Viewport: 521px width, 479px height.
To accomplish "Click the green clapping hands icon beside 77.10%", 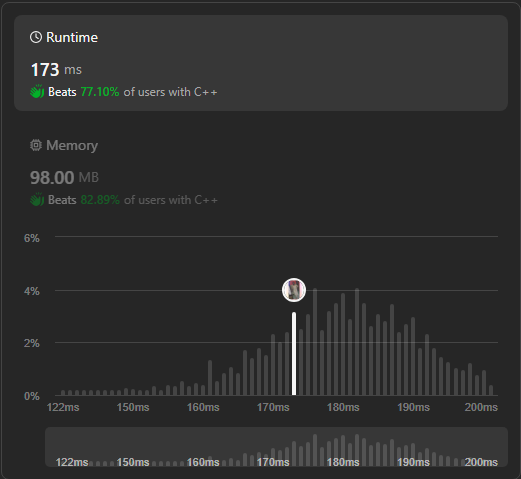I will [37, 91].
